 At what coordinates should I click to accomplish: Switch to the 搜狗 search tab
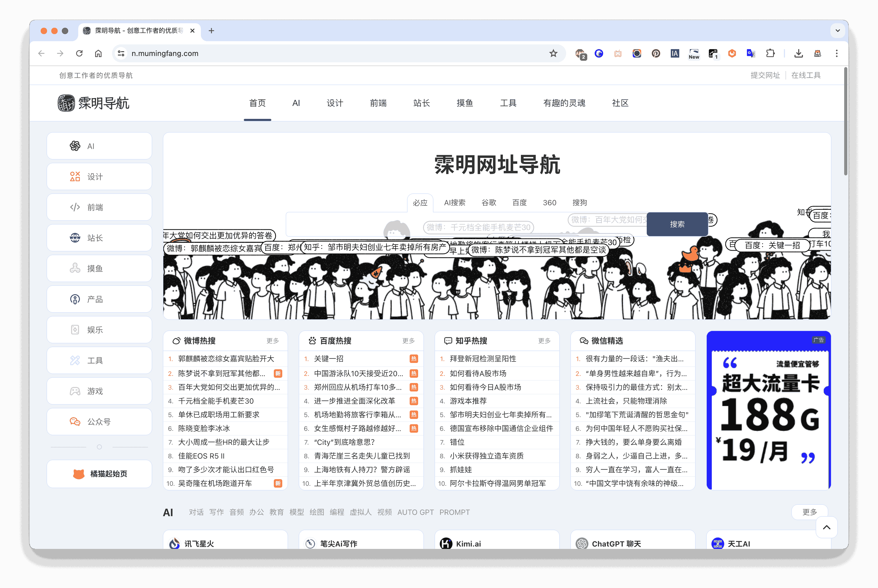[x=580, y=203]
